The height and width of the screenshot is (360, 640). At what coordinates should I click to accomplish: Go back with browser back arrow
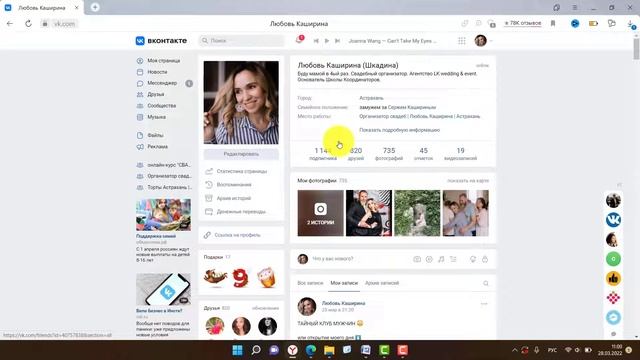[10, 24]
